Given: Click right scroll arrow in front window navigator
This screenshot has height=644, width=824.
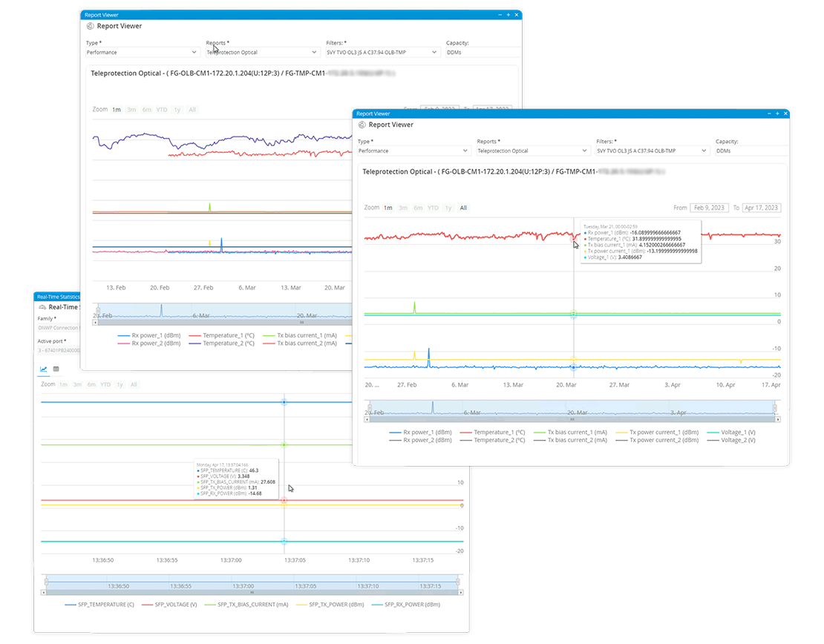Looking at the screenshot, I should (x=777, y=419).
